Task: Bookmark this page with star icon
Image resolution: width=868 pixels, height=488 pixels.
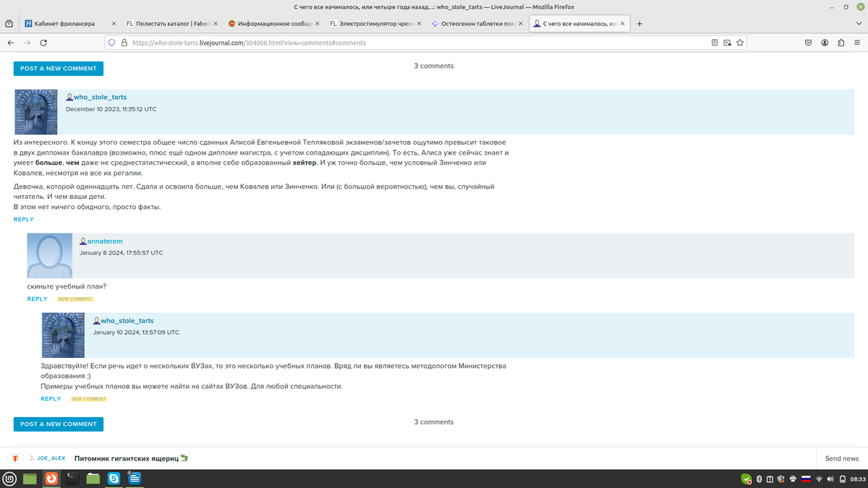Action: coord(740,43)
